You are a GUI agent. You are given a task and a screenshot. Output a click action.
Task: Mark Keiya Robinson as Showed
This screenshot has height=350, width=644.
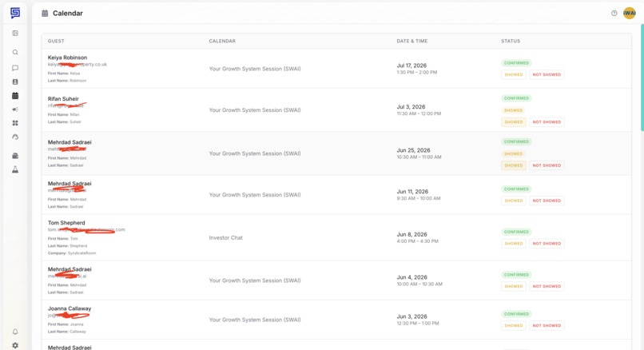[x=514, y=74]
